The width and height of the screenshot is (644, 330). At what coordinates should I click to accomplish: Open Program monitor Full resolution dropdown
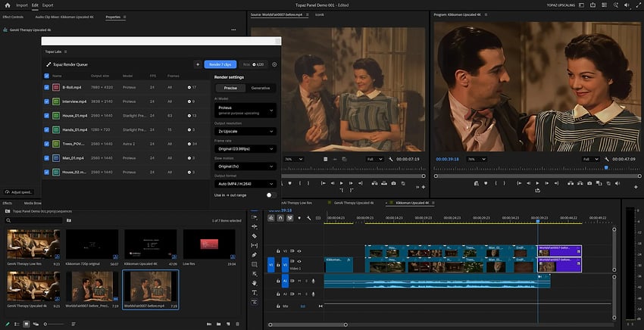[x=590, y=159]
